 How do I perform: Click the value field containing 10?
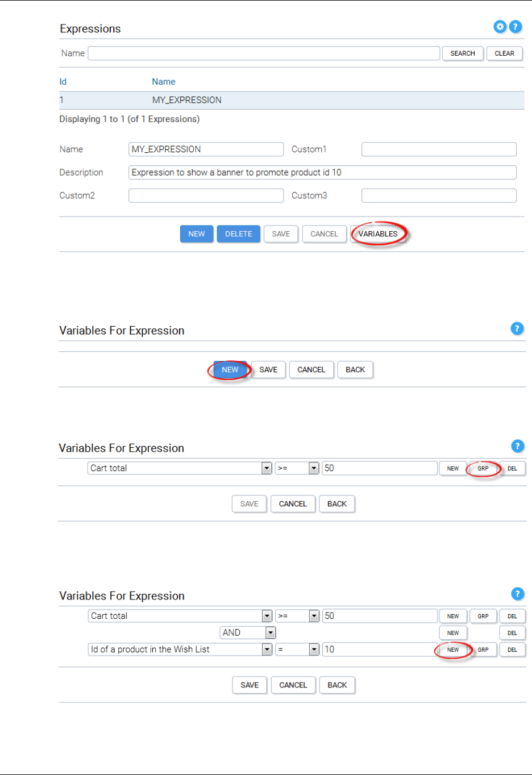(x=379, y=649)
